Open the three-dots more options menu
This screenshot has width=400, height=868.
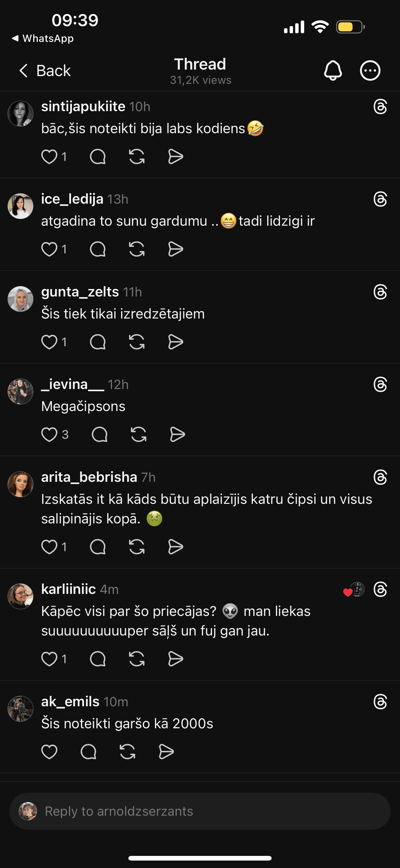tap(370, 70)
